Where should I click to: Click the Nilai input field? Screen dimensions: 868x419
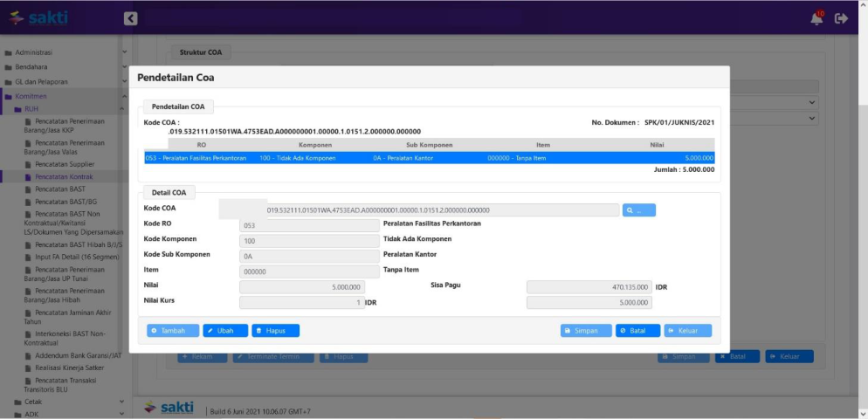click(301, 286)
